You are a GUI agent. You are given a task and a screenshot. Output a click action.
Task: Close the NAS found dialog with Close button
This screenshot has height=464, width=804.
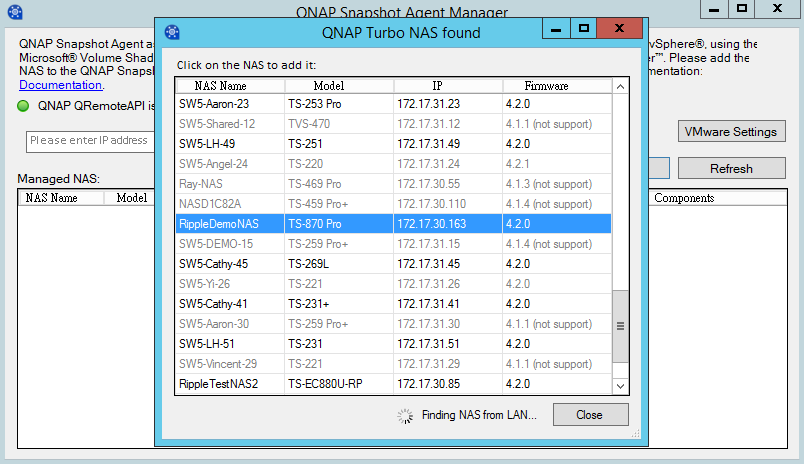pyautogui.click(x=591, y=415)
